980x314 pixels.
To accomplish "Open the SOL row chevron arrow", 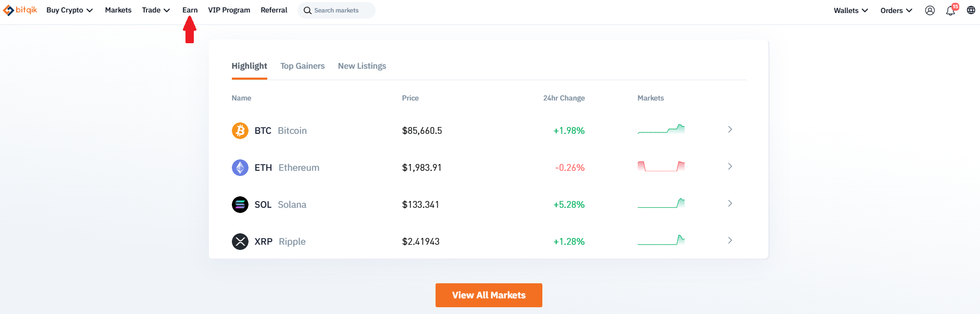I will (730, 204).
